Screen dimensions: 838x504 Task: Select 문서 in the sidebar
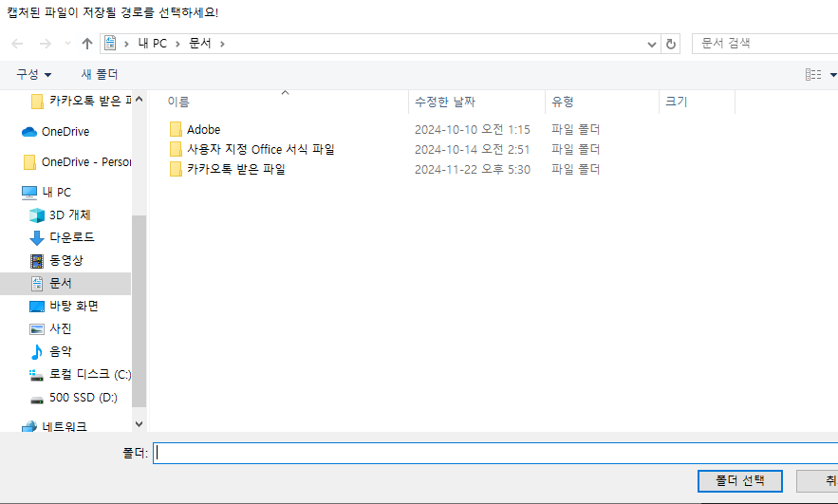pos(65,283)
